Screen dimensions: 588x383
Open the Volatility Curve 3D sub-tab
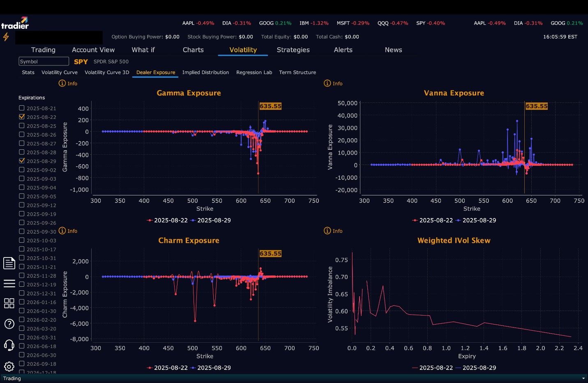tap(107, 72)
